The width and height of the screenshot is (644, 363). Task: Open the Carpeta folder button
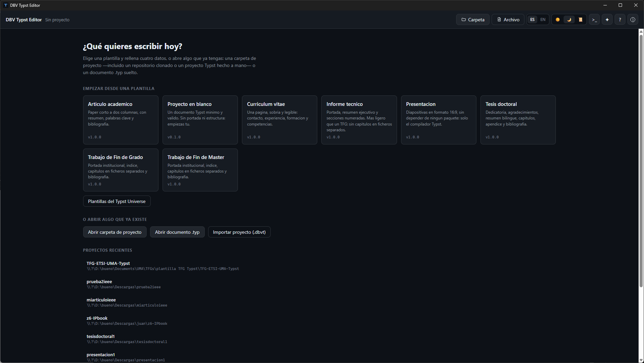pyautogui.click(x=473, y=20)
